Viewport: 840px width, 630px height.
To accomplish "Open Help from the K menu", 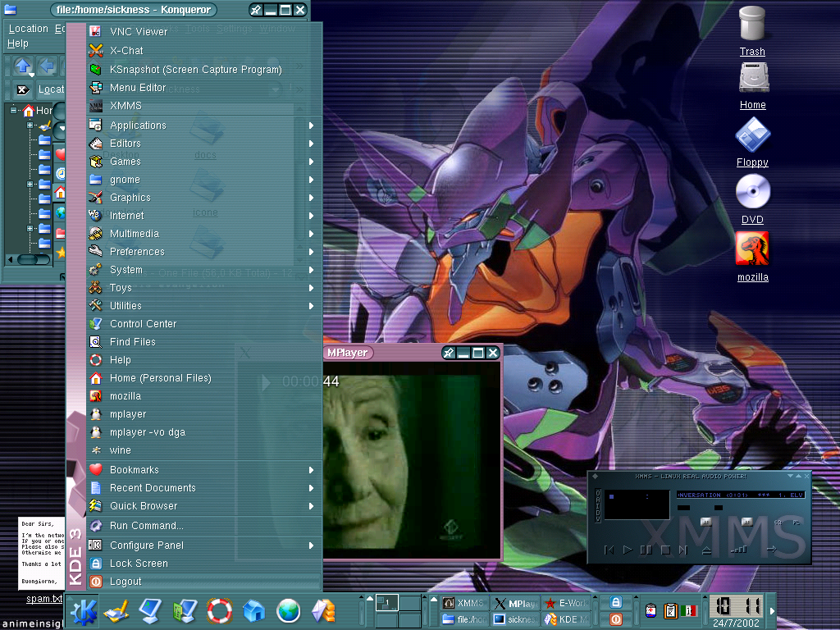I will 203,360.
